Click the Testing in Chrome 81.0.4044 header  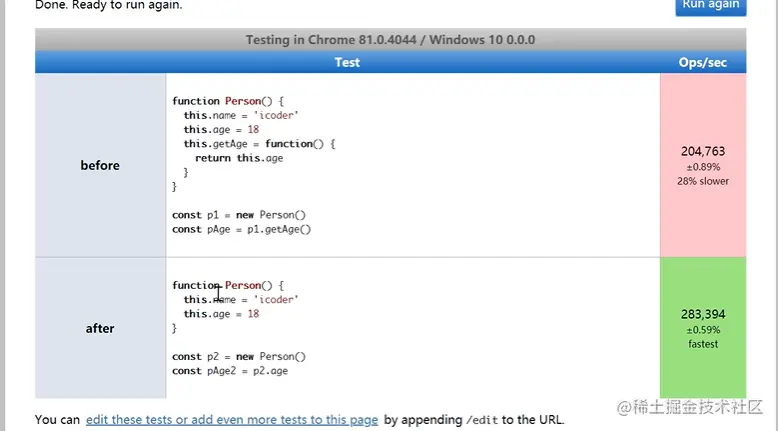pyautogui.click(x=390, y=40)
